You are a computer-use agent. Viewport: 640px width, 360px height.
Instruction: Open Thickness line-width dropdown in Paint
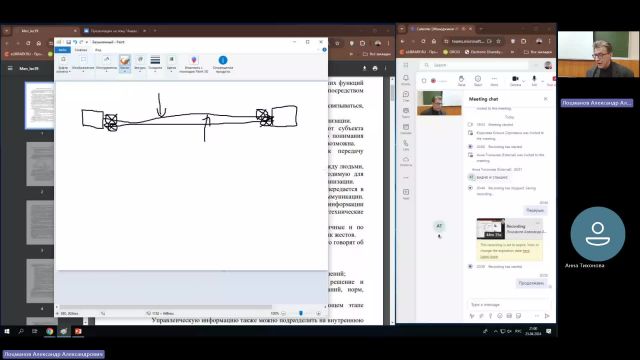(155, 64)
